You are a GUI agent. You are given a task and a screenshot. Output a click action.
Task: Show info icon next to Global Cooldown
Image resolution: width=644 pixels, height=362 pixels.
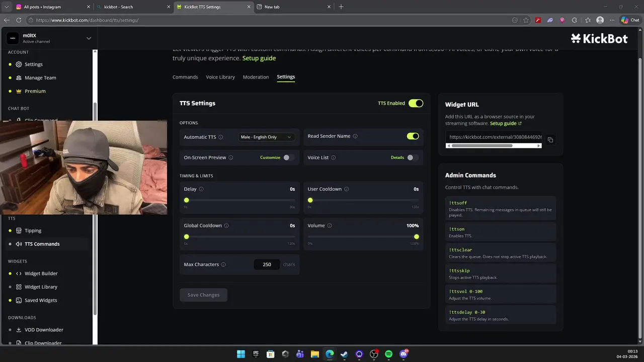[x=226, y=226]
